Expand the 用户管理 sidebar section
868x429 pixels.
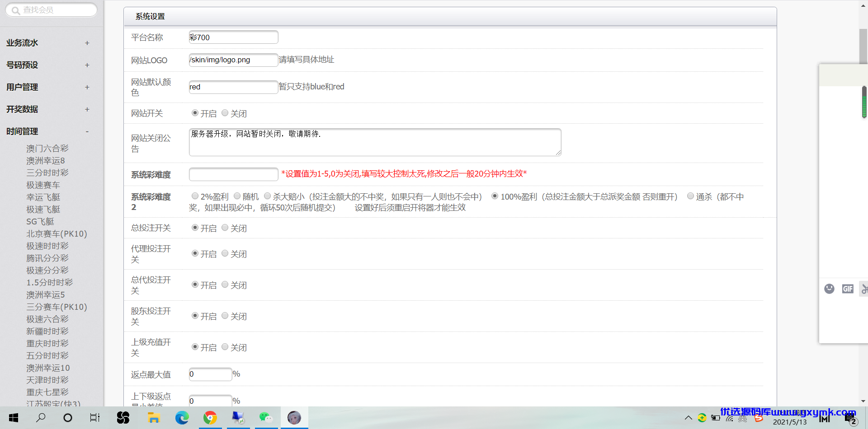point(48,87)
